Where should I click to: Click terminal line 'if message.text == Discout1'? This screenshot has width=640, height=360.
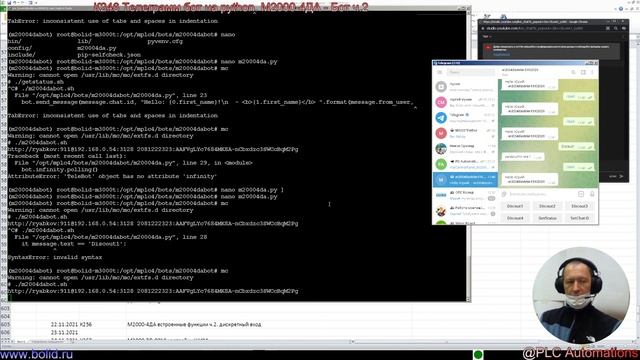[x=73, y=244]
